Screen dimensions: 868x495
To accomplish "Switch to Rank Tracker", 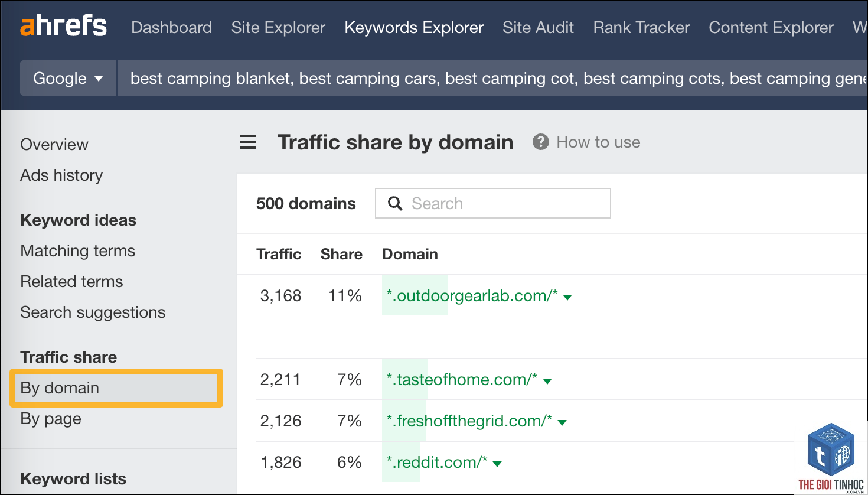I will (x=641, y=28).
